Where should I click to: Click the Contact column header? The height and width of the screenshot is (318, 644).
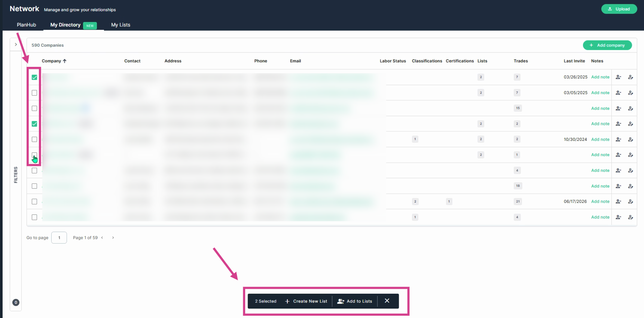[132, 61]
